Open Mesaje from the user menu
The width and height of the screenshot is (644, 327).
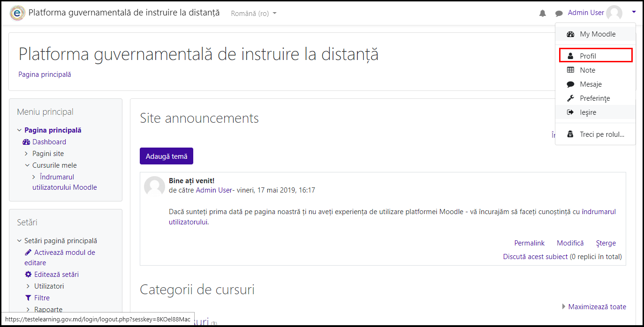pyautogui.click(x=595, y=84)
